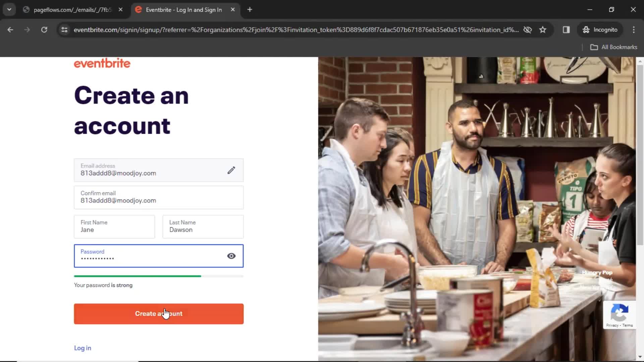Click the browser forward arrow

pyautogui.click(x=27, y=30)
